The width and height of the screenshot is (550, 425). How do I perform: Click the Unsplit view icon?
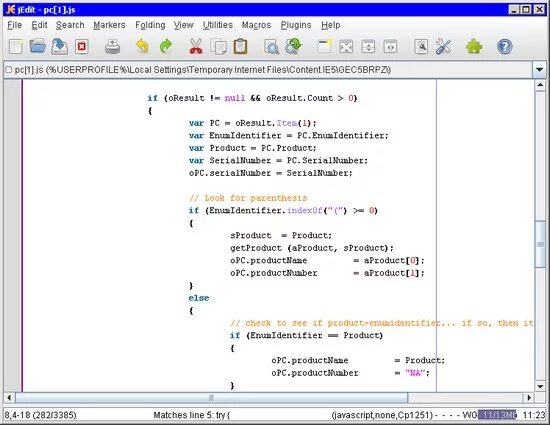pos(346,47)
